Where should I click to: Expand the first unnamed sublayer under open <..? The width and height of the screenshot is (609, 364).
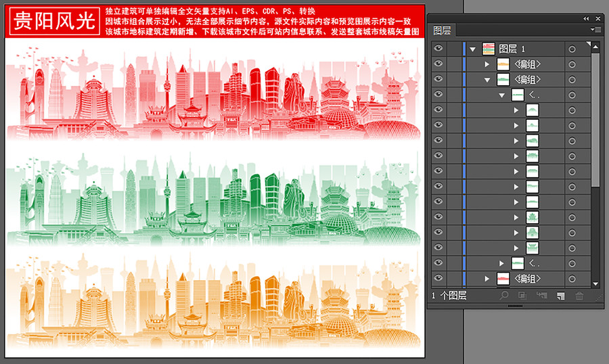click(x=516, y=110)
